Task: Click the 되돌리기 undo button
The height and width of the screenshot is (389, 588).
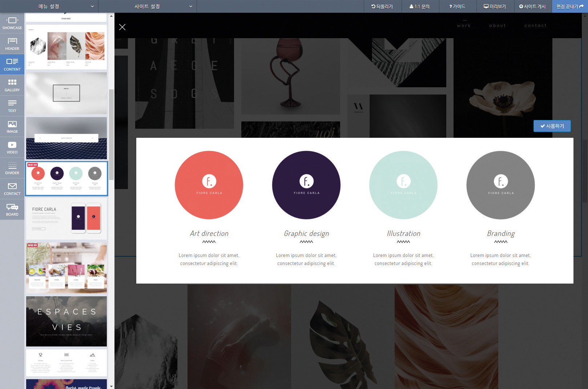Action: [x=382, y=6]
